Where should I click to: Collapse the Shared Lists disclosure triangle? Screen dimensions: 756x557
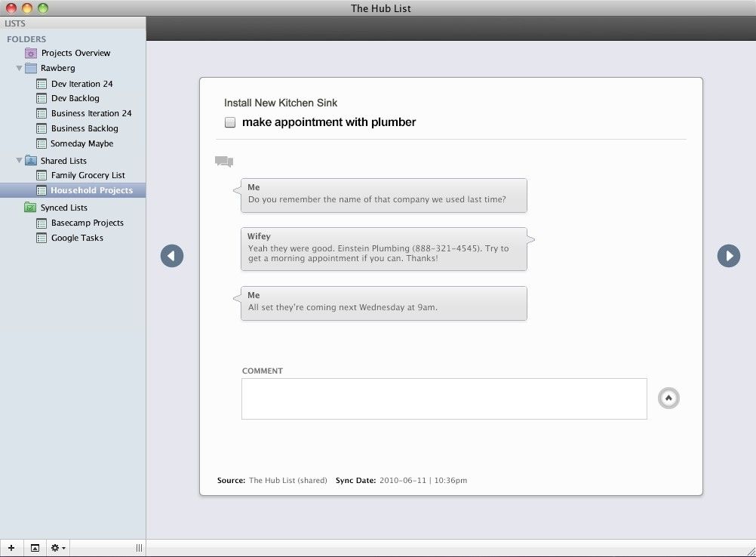[x=18, y=160]
